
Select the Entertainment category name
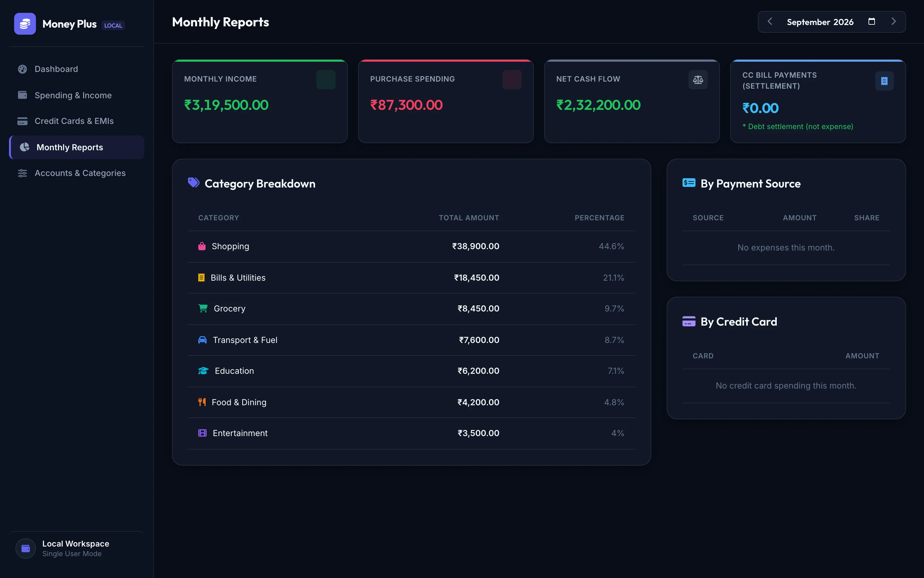[240, 433]
